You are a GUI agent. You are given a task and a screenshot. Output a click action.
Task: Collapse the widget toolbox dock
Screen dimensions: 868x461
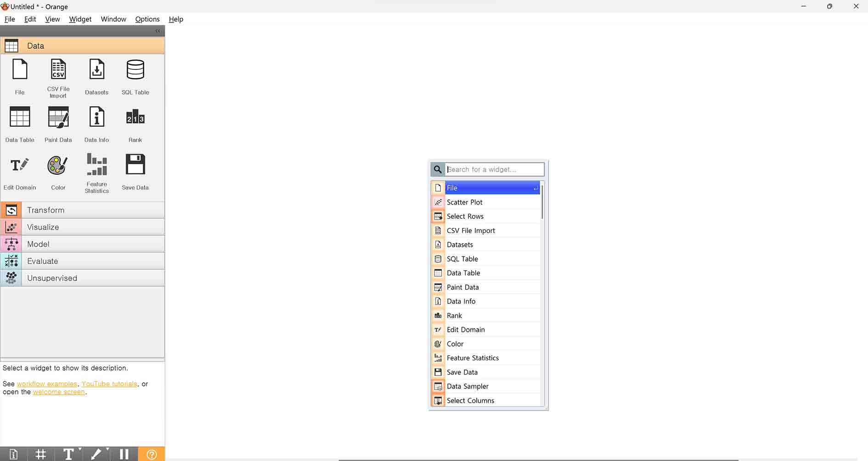158,31
